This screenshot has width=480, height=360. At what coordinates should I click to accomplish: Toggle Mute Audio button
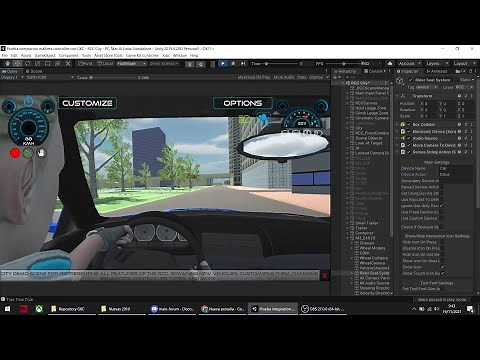coord(284,77)
